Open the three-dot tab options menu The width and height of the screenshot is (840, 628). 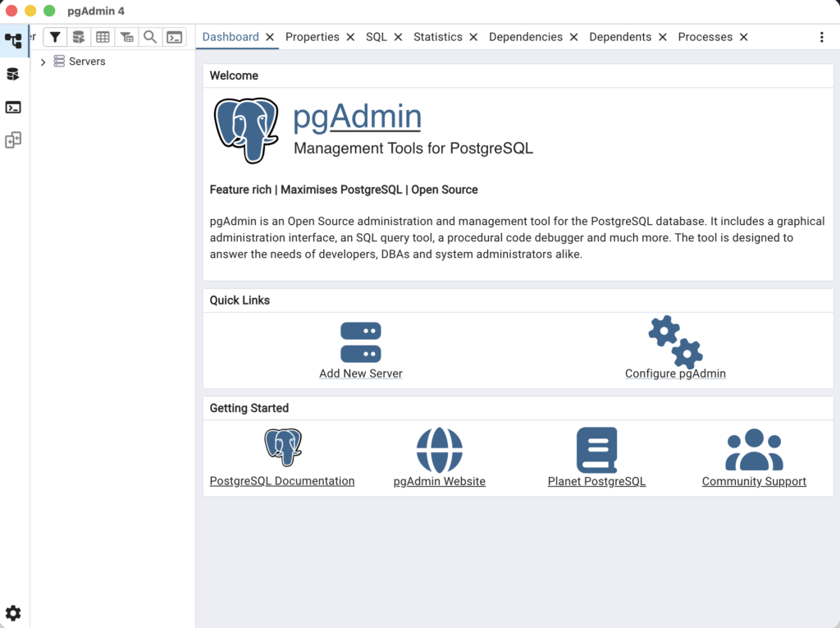click(822, 37)
